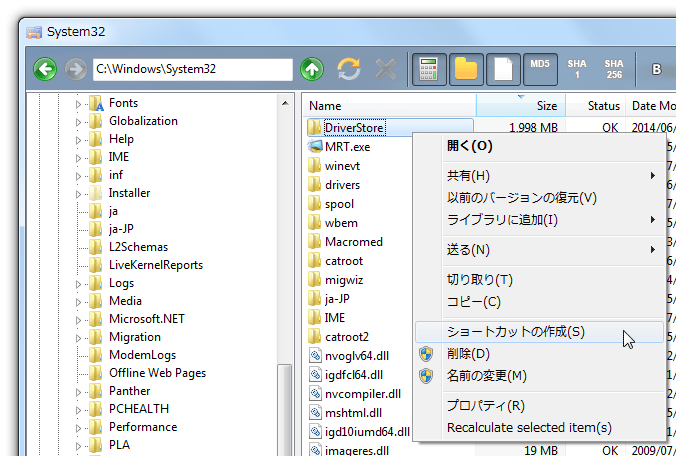Expand the inf folder in tree
676x456 pixels.
click(x=78, y=176)
